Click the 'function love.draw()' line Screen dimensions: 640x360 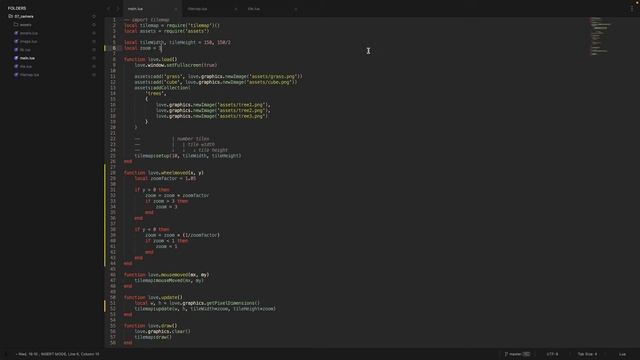(x=150, y=326)
